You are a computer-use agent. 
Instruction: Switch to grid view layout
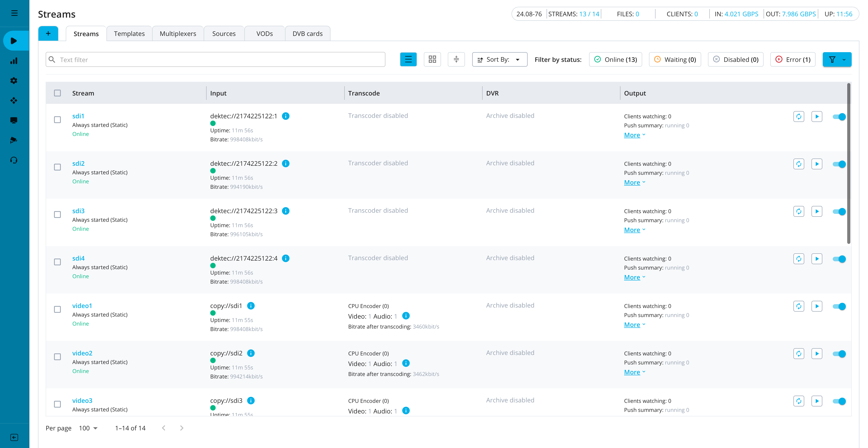(432, 59)
